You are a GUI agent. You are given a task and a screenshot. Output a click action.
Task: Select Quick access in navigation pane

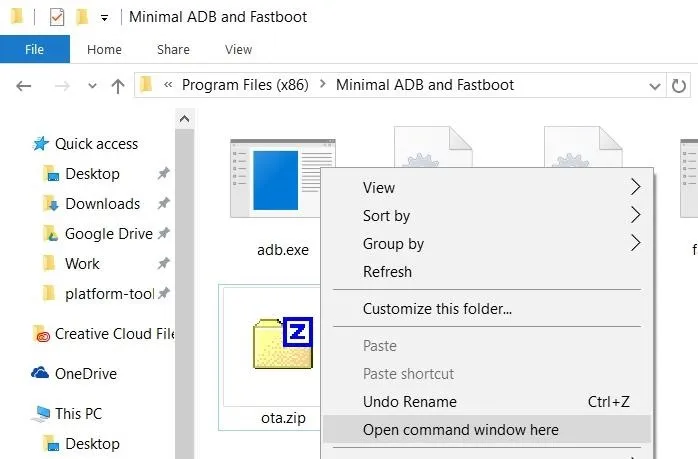[x=96, y=144]
